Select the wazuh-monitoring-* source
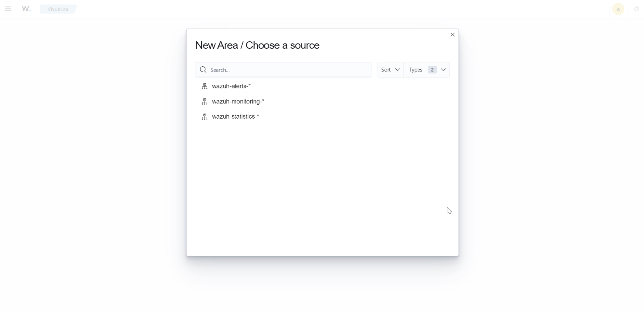This screenshot has height=311, width=644. [238, 101]
